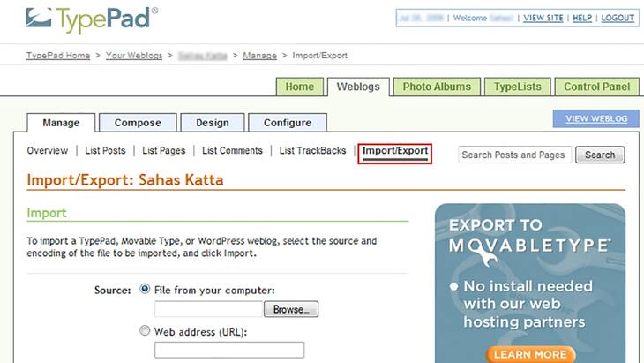Open the TypeLists tab

click(518, 87)
